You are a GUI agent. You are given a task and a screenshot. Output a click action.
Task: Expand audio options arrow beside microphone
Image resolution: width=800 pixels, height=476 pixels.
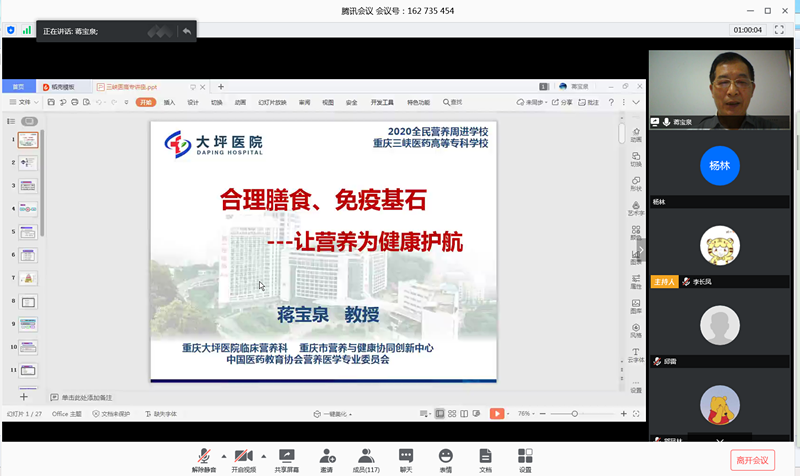pyautogui.click(x=222, y=453)
